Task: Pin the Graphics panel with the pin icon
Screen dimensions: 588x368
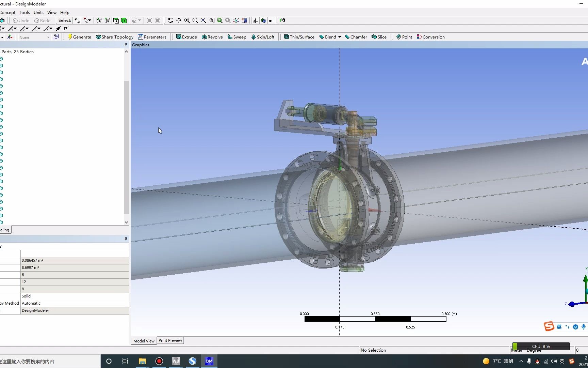Action: (x=126, y=45)
